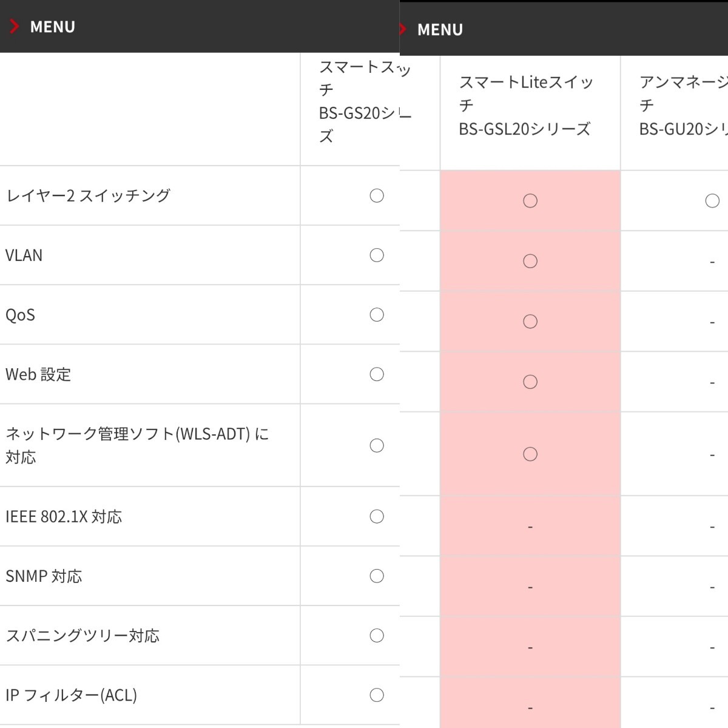Viewport: 728px width, 728px height.
Task: Click the circle mark in the IEEE 802.1X row
Action: [377, 516]
